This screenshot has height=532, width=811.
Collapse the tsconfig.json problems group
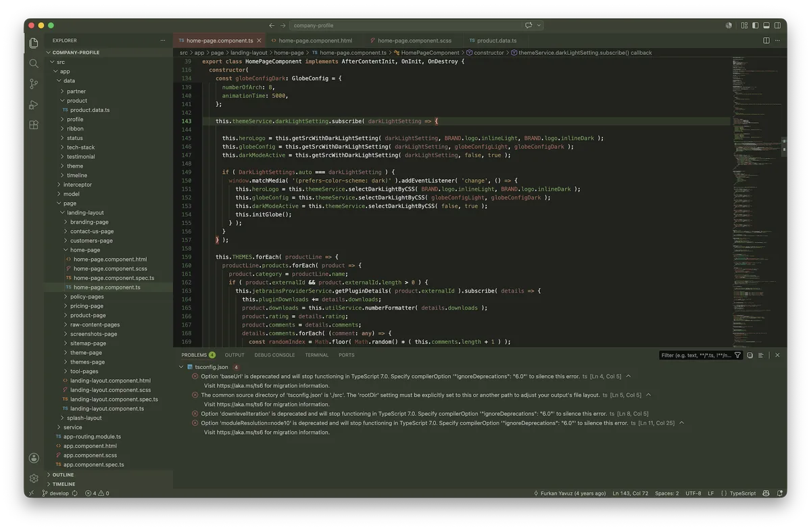point(181,367)
